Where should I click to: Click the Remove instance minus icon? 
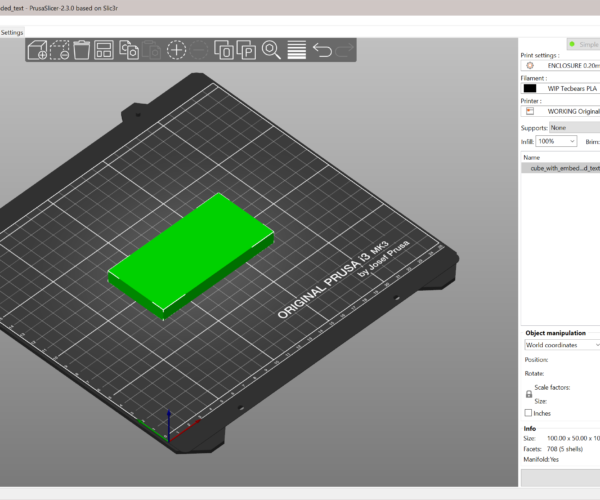point(199,50)
